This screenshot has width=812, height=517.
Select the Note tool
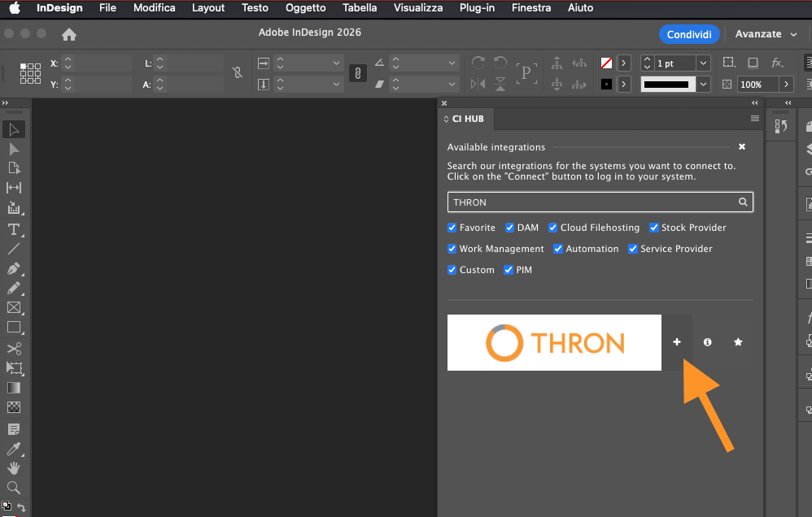pyautogui.click(x=14, y=429)
